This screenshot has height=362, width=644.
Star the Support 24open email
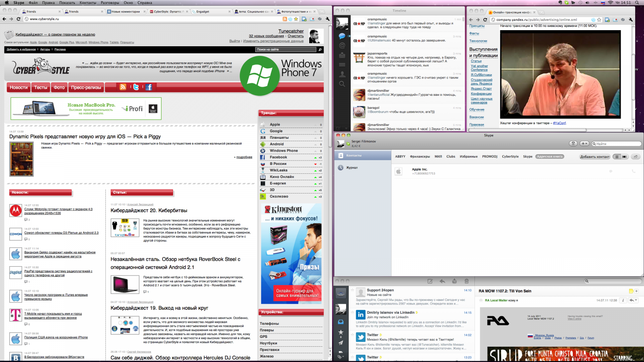pos(353,290)
